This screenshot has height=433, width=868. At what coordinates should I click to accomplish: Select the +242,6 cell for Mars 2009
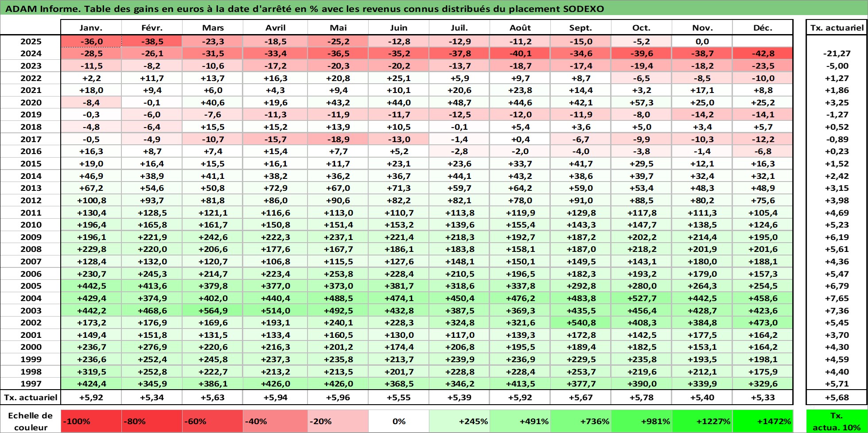[213, 237]
